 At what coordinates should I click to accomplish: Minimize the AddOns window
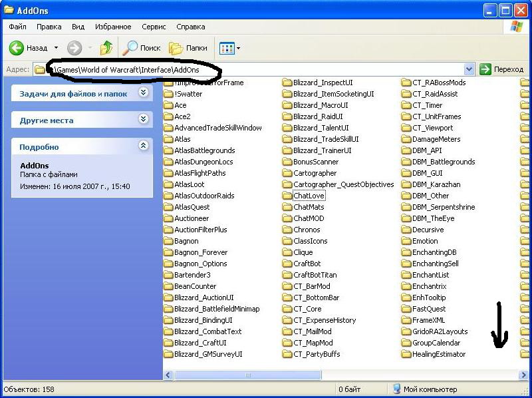point(490,11)
